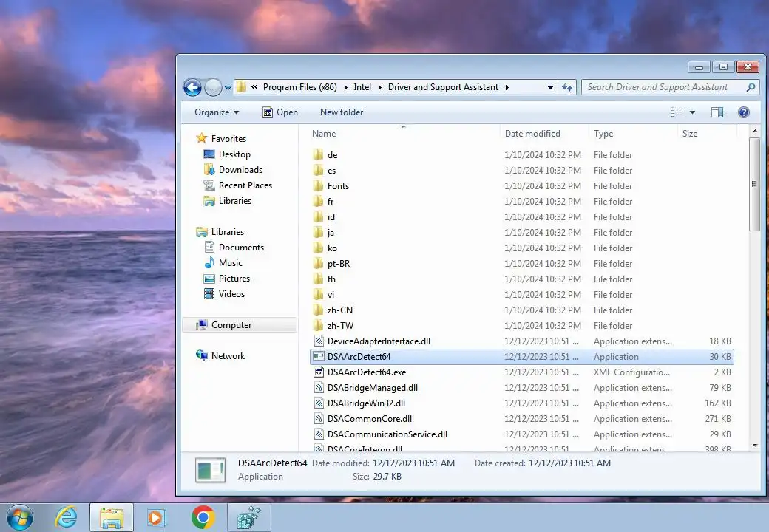Open the Organize menu
The image size is (769, 532).
tap(216, 112)
